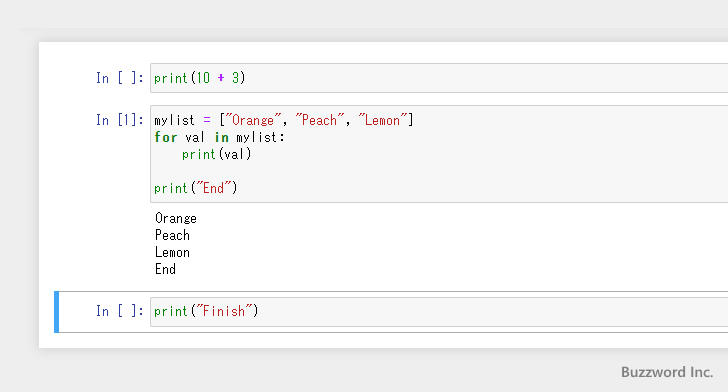Screen dimensions: 728x392
Task: Click the "Orange" string in the list
Action: [x=253, y=120]
